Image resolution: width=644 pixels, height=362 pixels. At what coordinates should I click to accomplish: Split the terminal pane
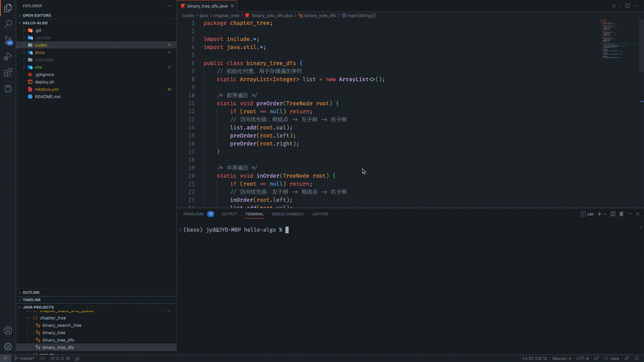coord(612,214)
